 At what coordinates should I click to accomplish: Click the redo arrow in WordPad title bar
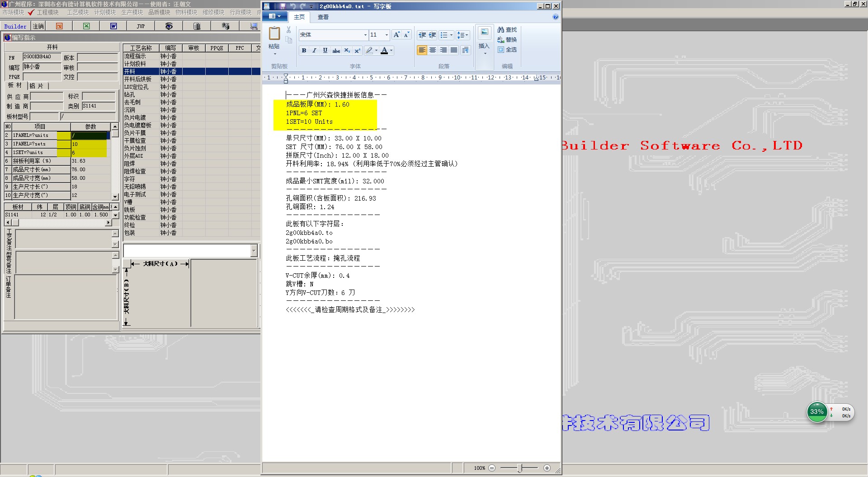tap(302, 6)
